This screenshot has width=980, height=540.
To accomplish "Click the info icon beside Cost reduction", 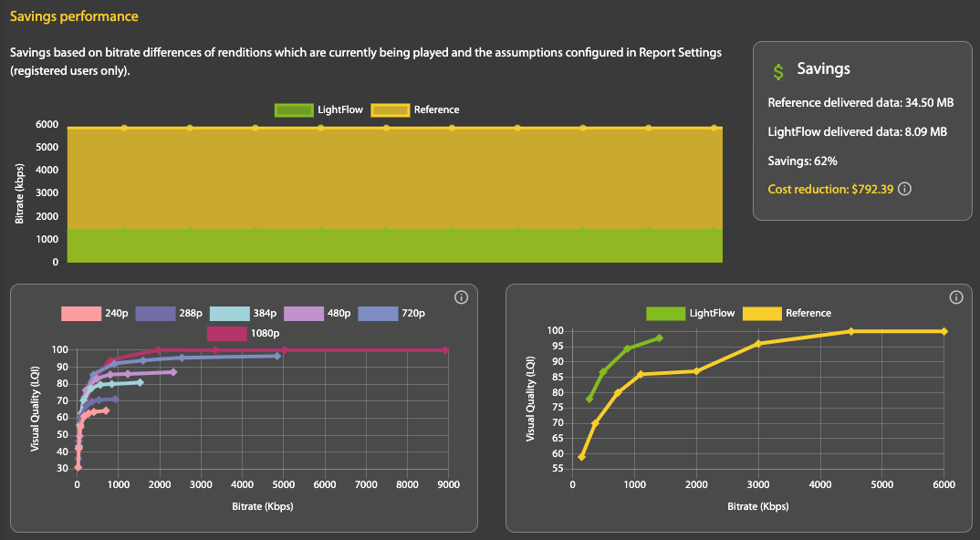I will pyautogui.click(x=904, y=190).
